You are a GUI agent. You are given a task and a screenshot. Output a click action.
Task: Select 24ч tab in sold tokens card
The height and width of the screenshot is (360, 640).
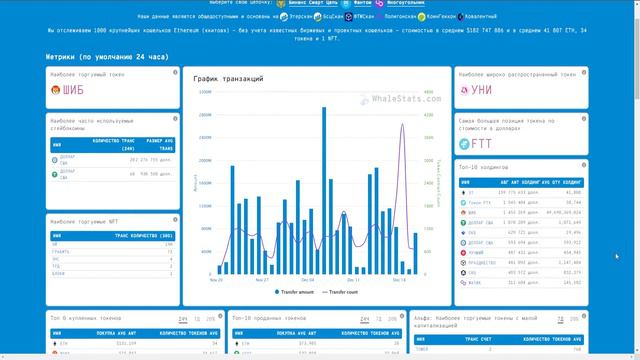[364, 319]
